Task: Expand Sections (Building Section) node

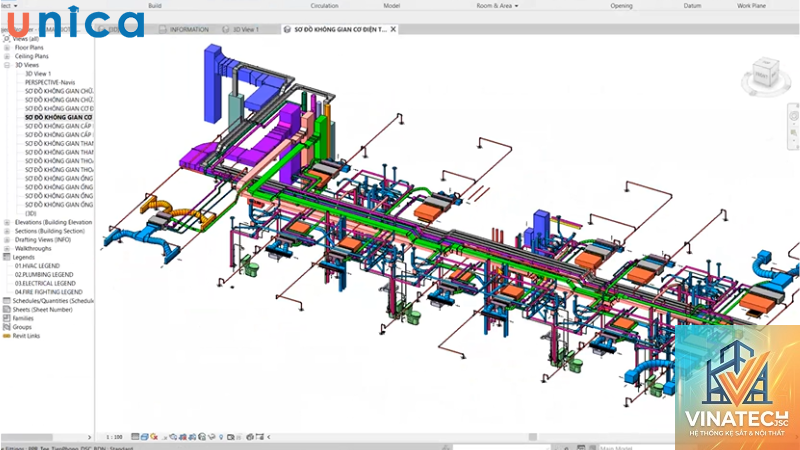Action: [x=7, y=231]
